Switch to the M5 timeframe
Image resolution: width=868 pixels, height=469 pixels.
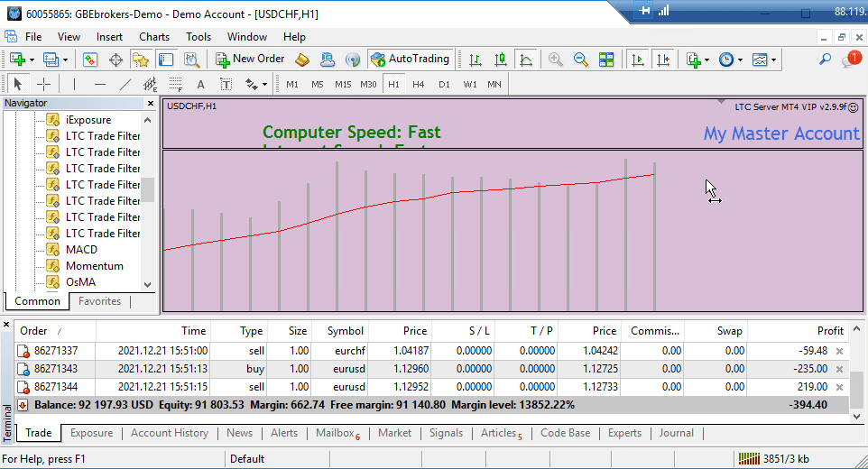pyautogui.click(x=318, y=84)
